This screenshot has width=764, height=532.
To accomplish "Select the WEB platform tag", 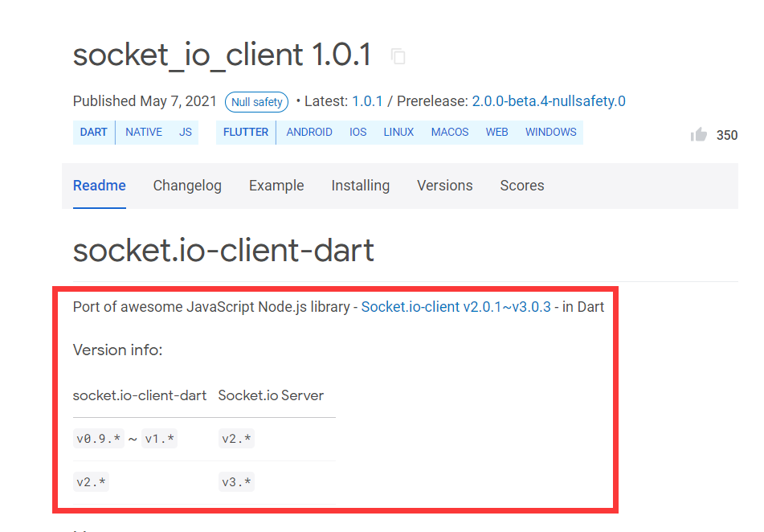I will 497,132.
